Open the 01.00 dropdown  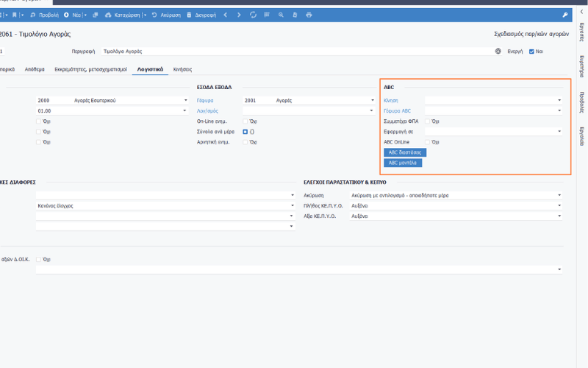[184, 111]
